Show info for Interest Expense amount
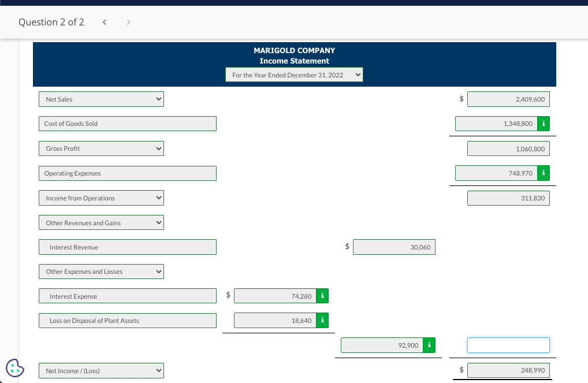The image size is (588, 383). click(322, 296)
